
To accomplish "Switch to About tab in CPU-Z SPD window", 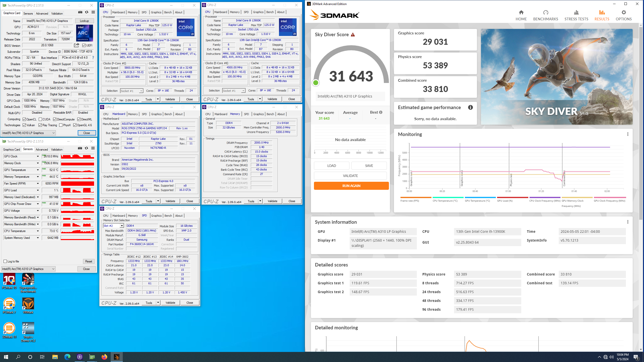I will (x=179, y=216).
